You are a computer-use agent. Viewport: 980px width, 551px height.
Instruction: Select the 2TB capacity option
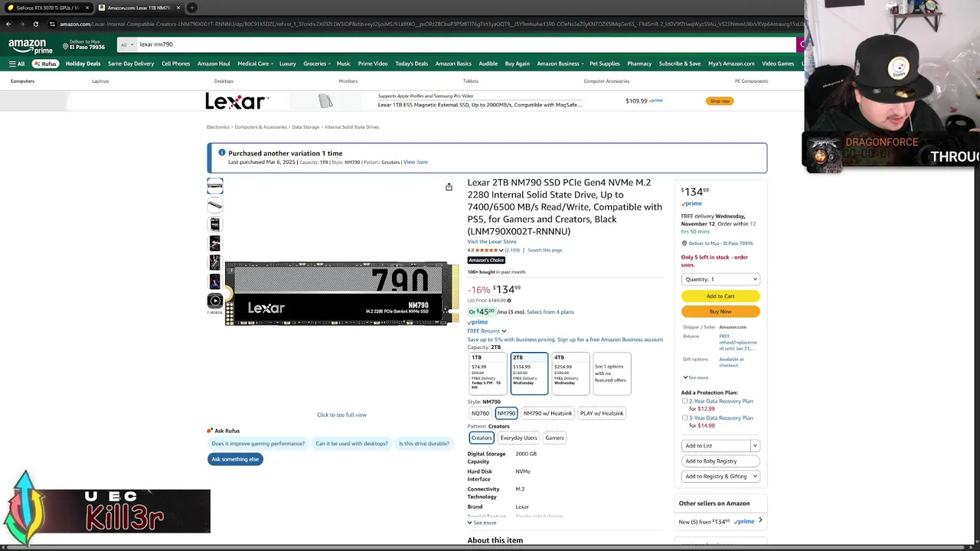coord(529,373)
